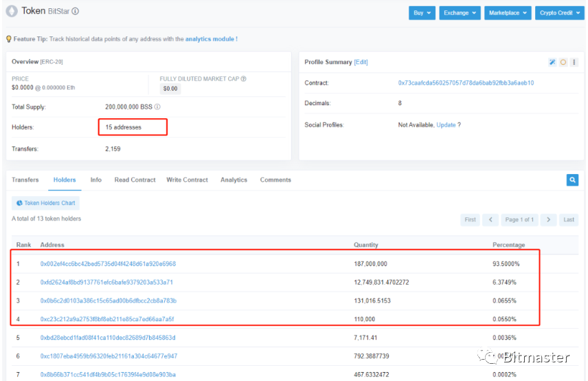588x381 pixels.
Task: Open rank 4 holder address 0xc23c212a9a2...
Action: pyautogui.click(x=107, y=319)
